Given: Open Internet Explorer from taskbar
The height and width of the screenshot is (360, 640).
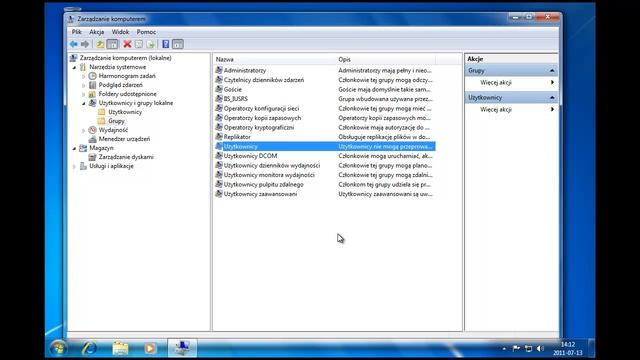Looking at the screenshot, I should (x=89, y=348).
